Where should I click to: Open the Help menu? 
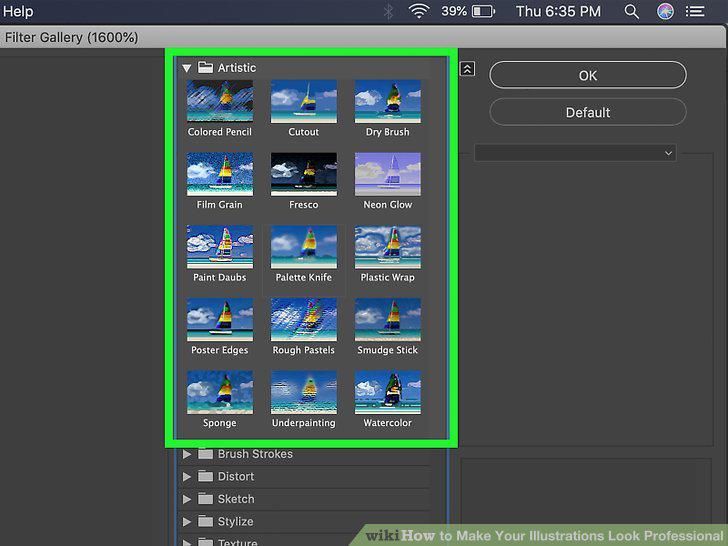click(18, 11)
